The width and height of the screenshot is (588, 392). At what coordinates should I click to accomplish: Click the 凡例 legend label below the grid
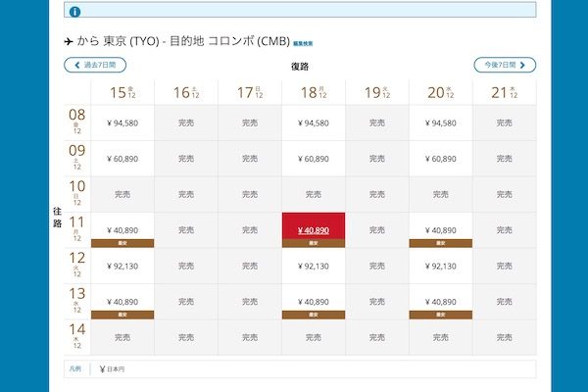click(x=75, y=368)
